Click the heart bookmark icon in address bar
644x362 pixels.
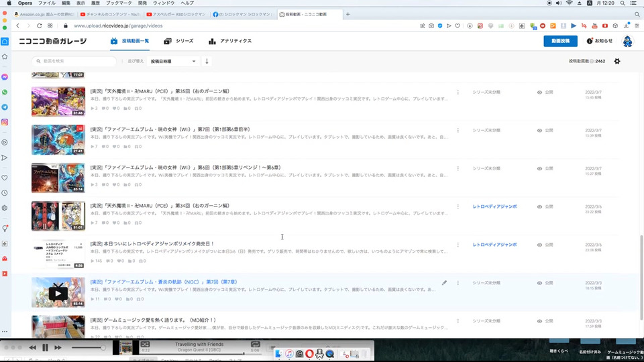[x=458, y=26]
